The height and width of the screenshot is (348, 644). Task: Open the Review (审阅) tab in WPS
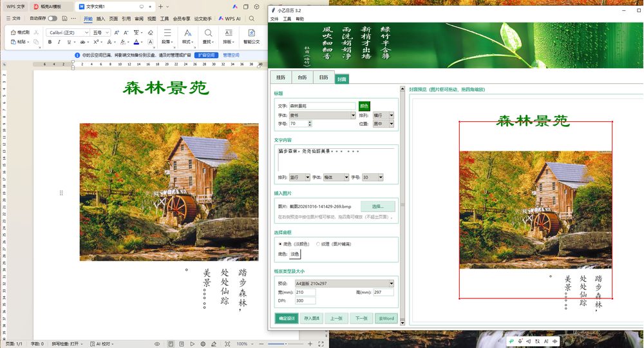pyautogui.click(x=139, y=19)
